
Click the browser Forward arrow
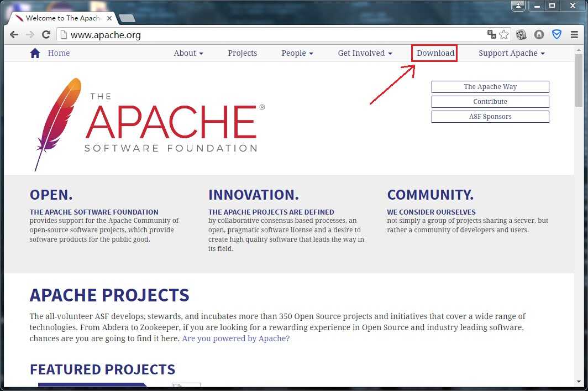pos(30,35)
